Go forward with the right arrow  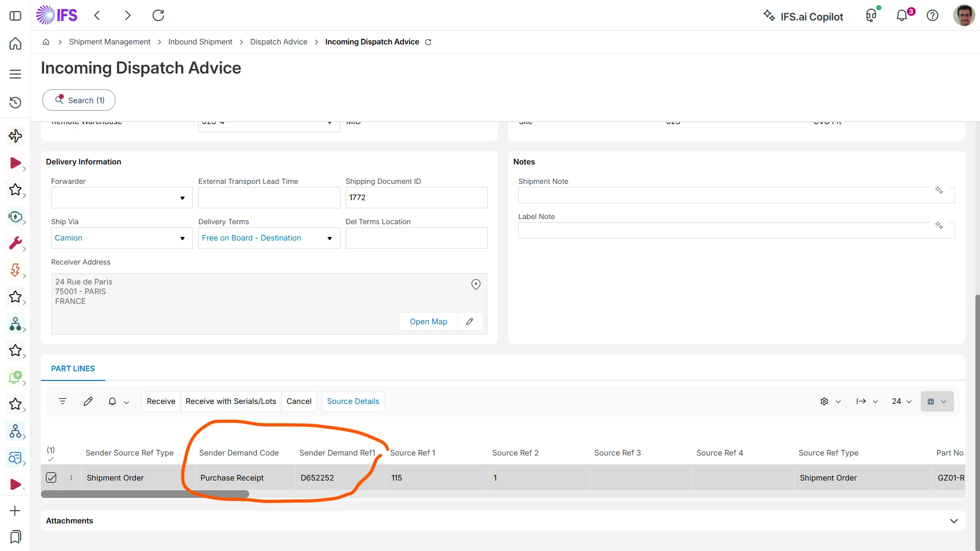click(x=128, y=15)
